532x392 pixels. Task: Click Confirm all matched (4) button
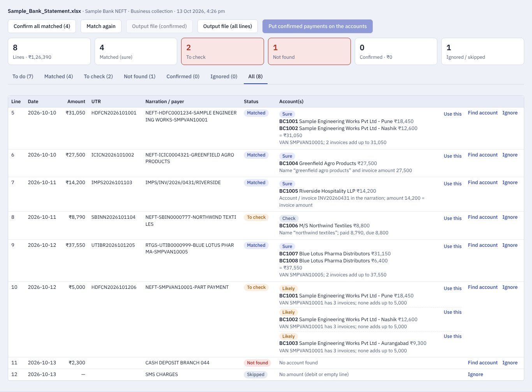pyautogui.click(x=42, y=26)
